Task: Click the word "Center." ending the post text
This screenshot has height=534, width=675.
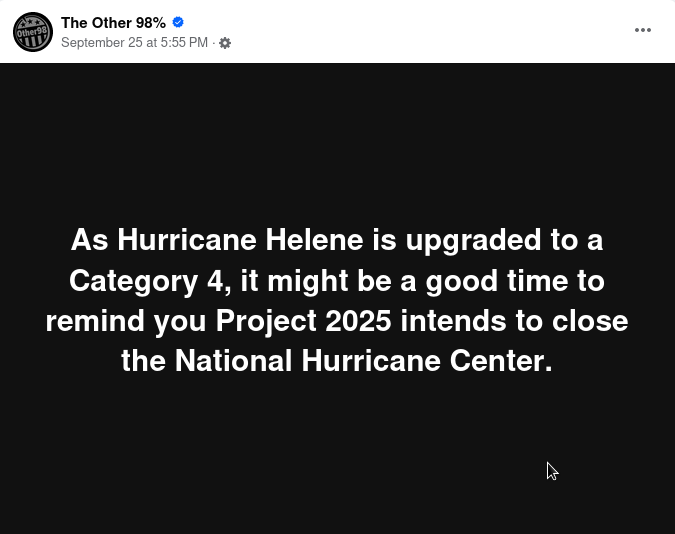Action: pos(504,361)
